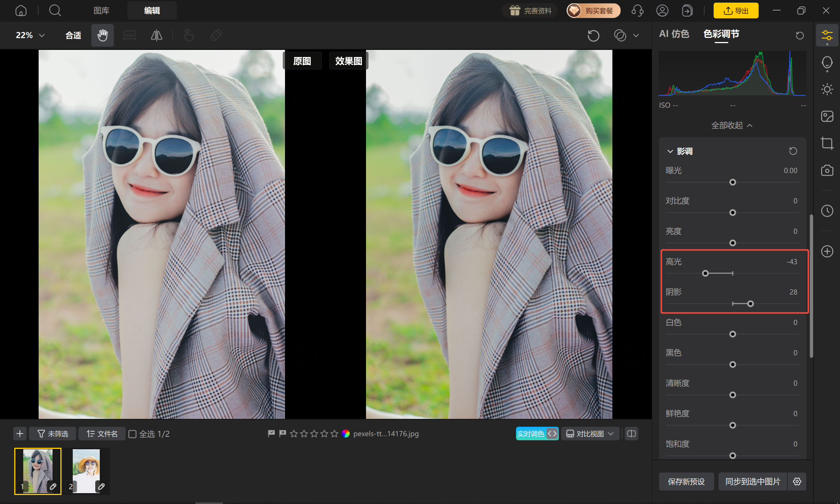Open the crop tool in right sidebar

827,143
